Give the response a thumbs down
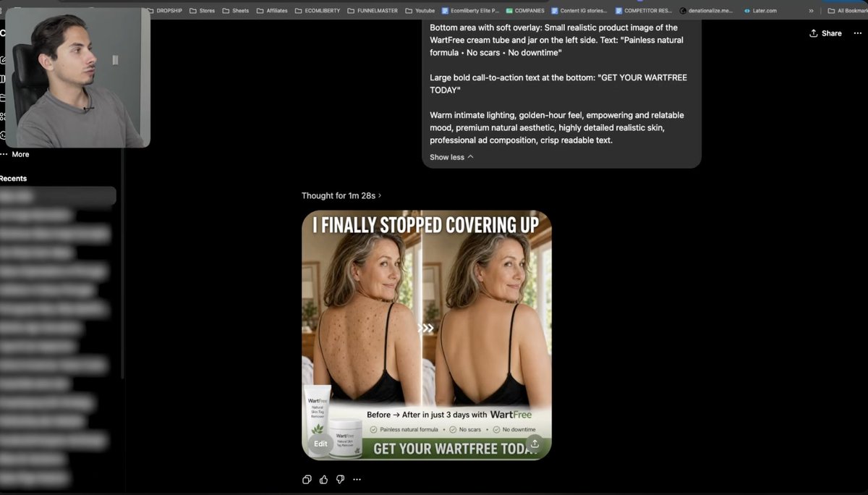This screenshot has height=495, width=868. 340,479
